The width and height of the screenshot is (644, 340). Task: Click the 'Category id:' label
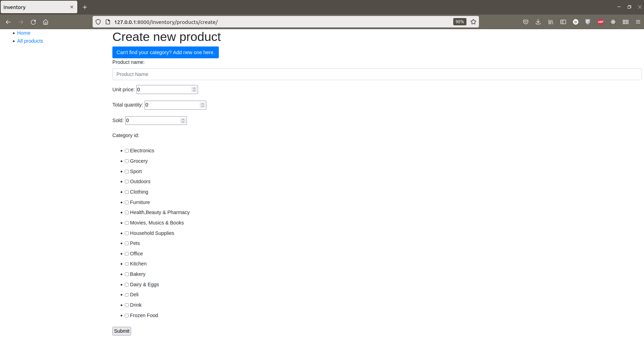point(126,135)
